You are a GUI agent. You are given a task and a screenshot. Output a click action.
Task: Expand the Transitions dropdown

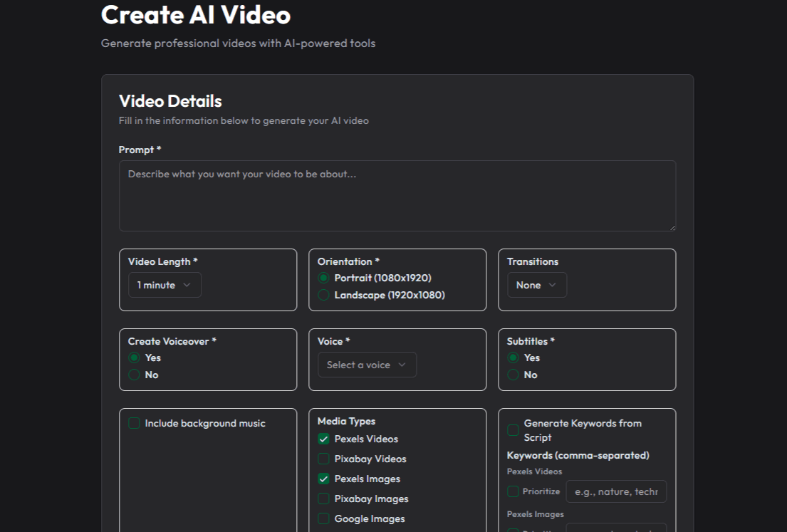(x=536, y=285)
